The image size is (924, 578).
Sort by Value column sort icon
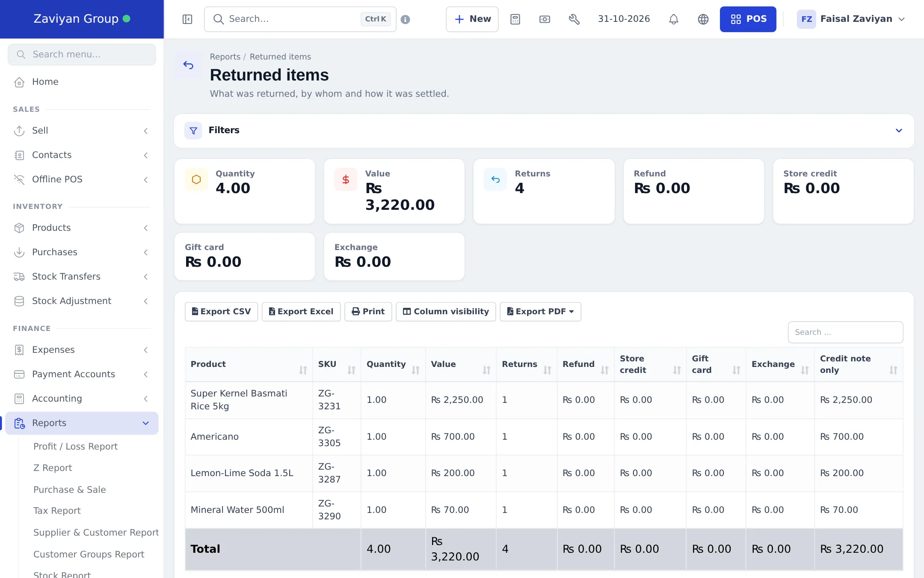pos(486,370)
